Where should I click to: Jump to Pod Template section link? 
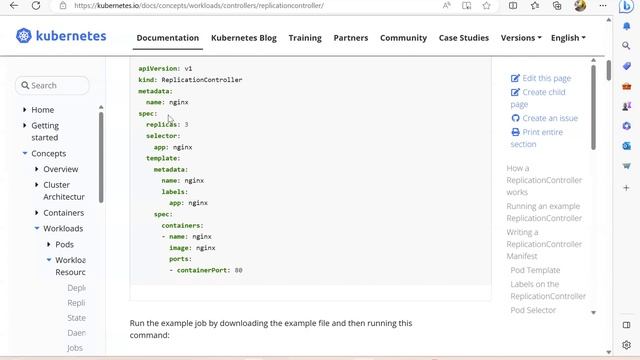[535, 270]
